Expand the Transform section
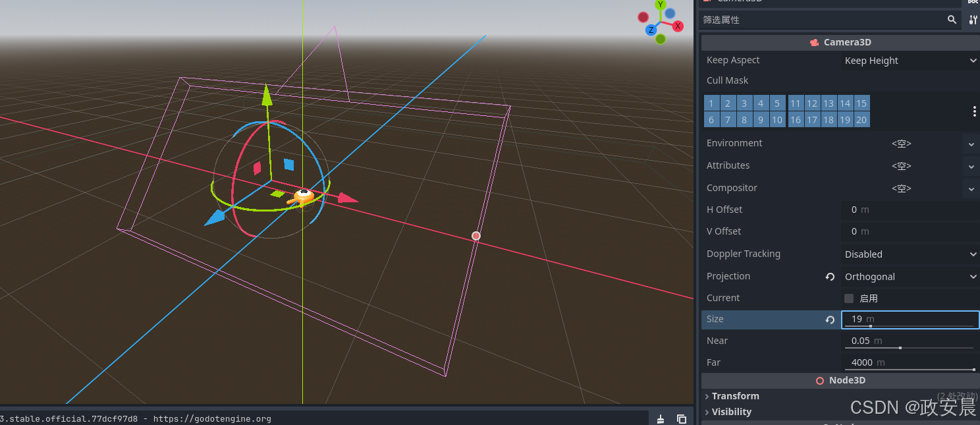980x425 pixels. click(736, 396)
